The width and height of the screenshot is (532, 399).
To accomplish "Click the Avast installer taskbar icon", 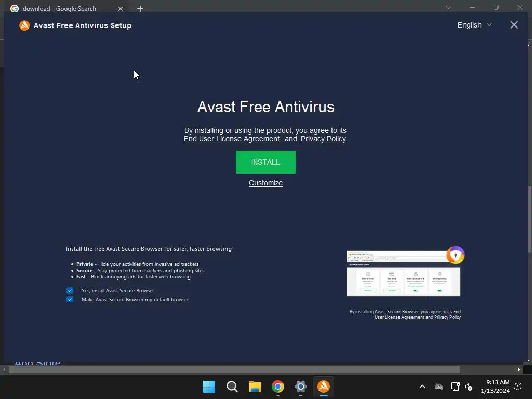I will click(x=324, y=387).
